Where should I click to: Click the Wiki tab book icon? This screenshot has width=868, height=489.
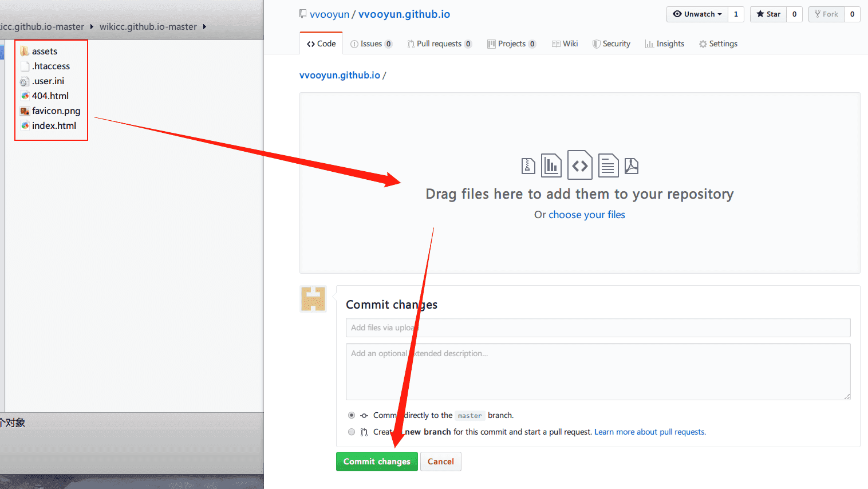click(x=556, y=44)
